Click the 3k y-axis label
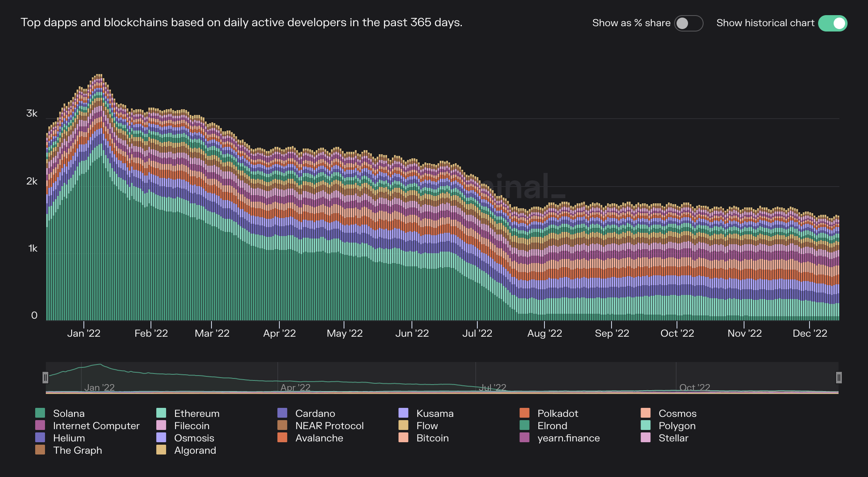 click(32, 113)
